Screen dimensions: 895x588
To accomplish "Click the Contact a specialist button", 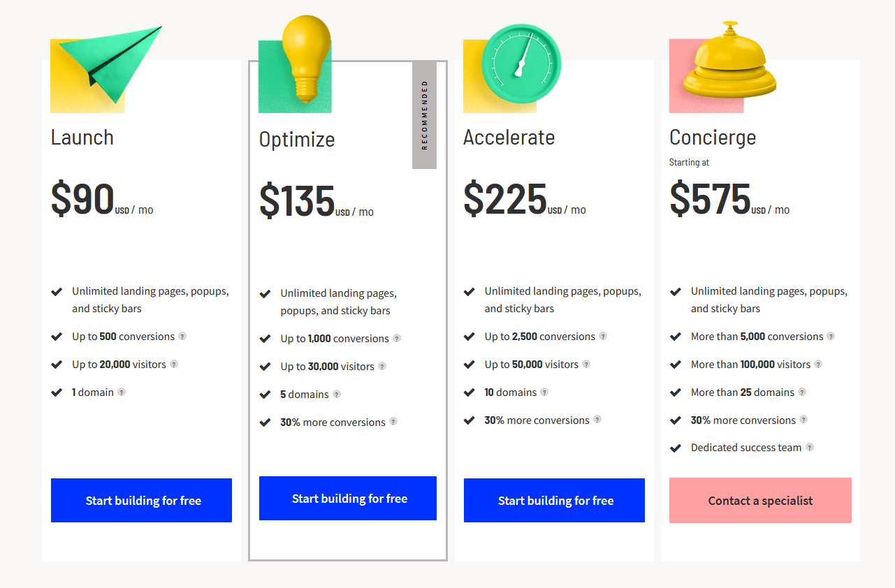I will pyautogui.click(x=760, y=500).
